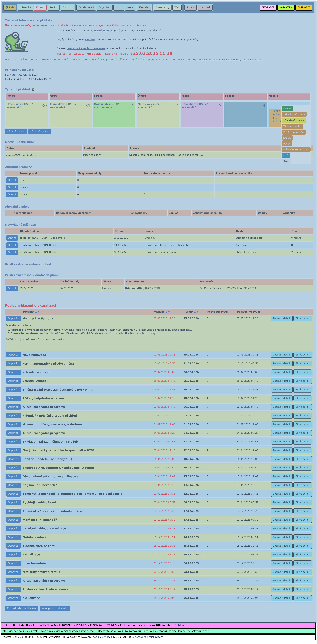Select Wednesday cell with date 1
317x644 pixels.
pyautogui.click(x=114, y=114)
